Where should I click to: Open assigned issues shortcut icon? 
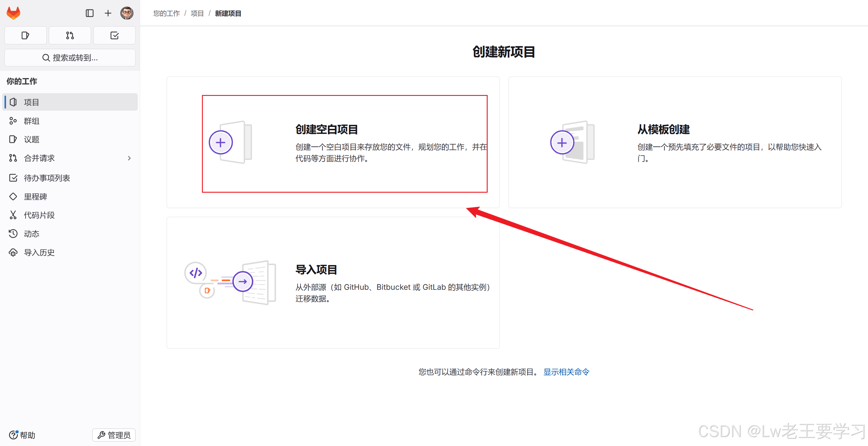point(25,35)
